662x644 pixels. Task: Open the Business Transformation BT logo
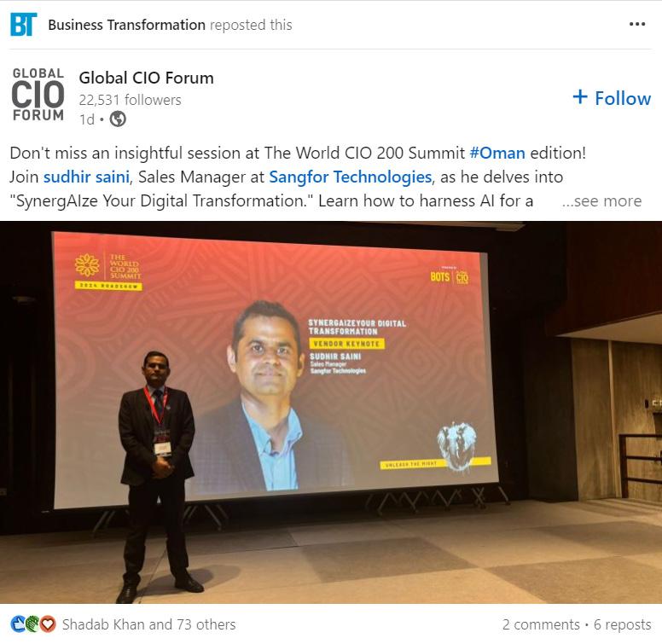click(x=24, y=25)
